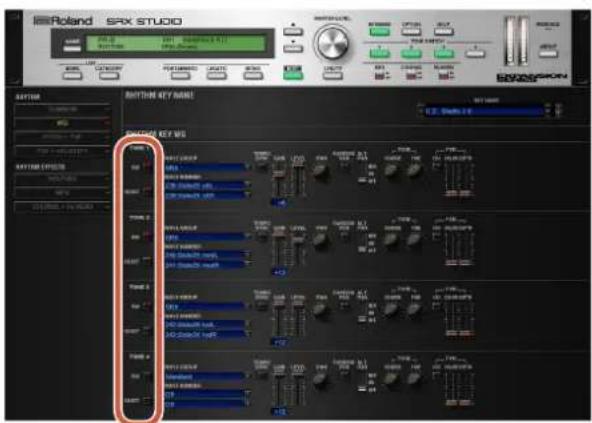
Task: Click the green patch name display
Action: [x=176, y=43]
